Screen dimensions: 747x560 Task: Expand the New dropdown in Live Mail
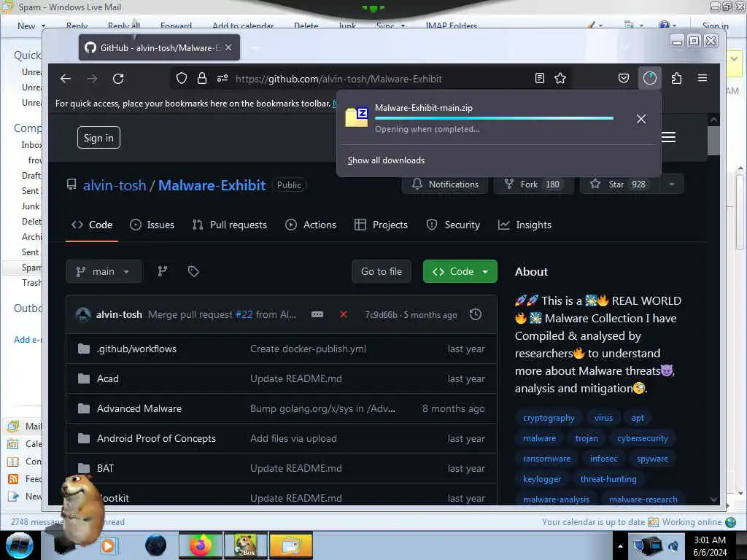tap(43, 26)
